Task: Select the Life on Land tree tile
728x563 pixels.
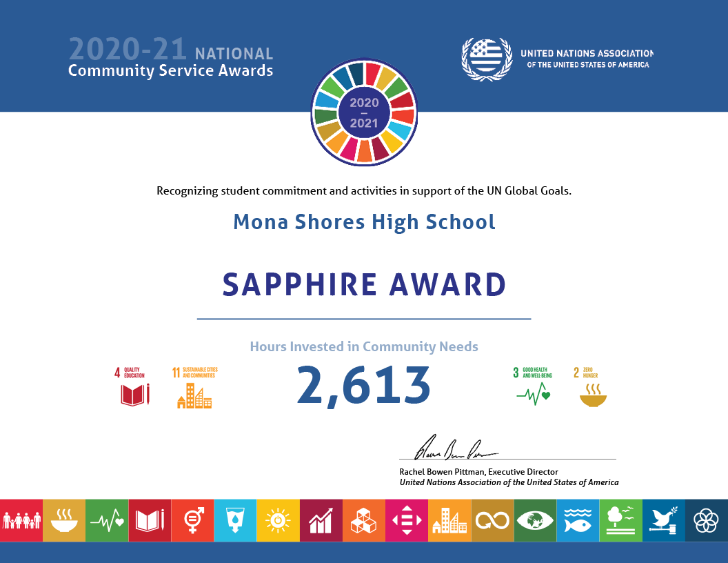Action: pyautogui.click(x=620, y=520)
